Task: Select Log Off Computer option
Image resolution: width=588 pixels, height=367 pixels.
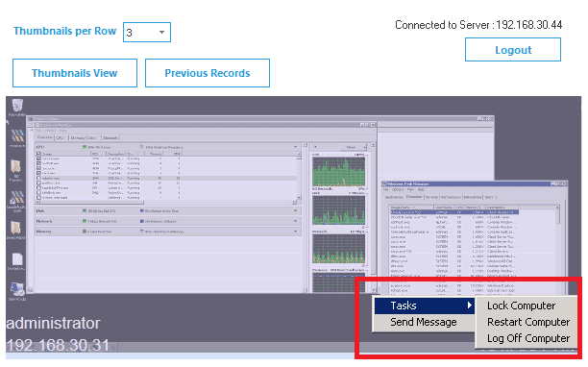Action: (528, 338)
